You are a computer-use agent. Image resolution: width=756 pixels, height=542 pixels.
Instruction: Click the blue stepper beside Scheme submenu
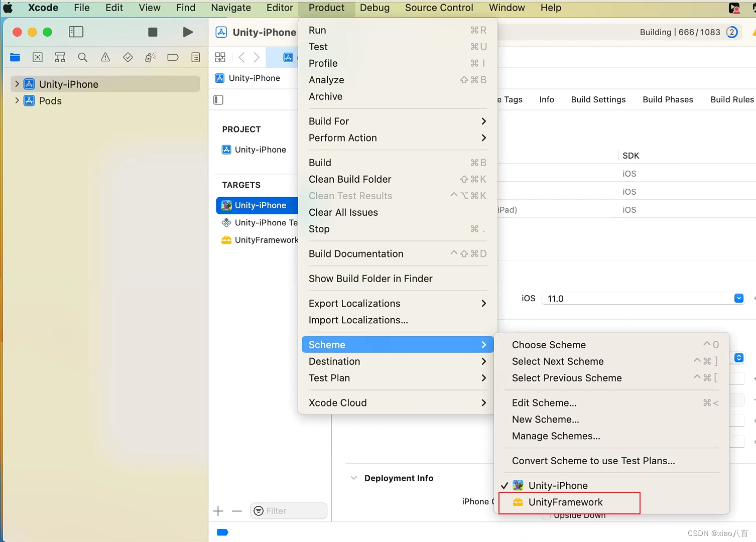pos(739,358)
